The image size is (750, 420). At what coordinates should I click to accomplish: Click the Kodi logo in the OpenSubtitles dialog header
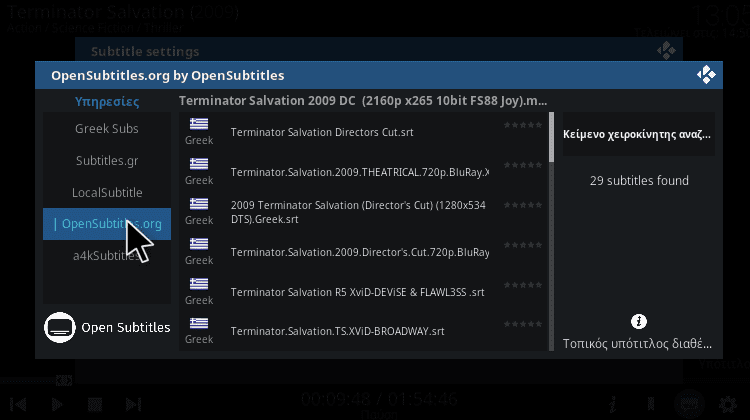tap(706, 75)
